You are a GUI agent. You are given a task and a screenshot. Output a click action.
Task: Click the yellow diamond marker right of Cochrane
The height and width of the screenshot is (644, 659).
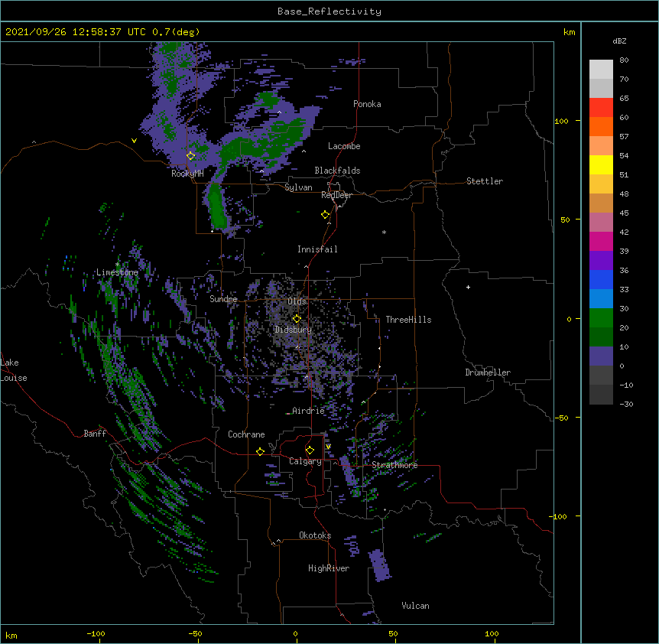coord(260,451)
